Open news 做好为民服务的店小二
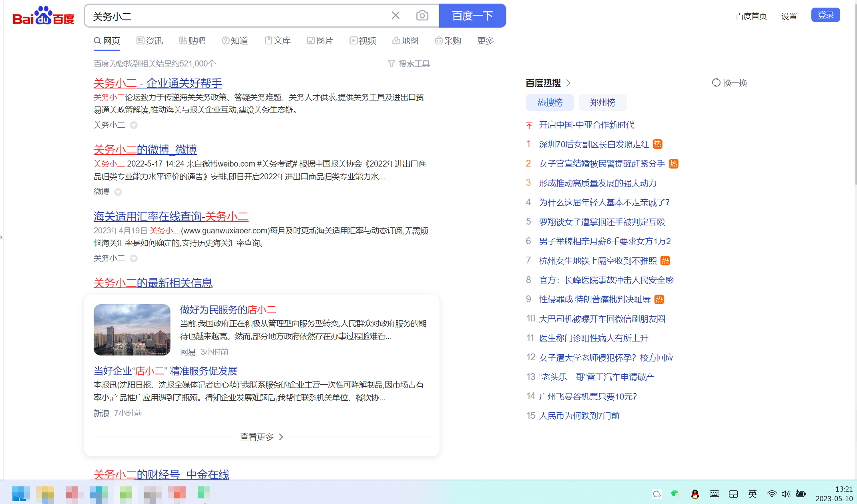This screenshot has width=857, height=504. coord(228,309)
